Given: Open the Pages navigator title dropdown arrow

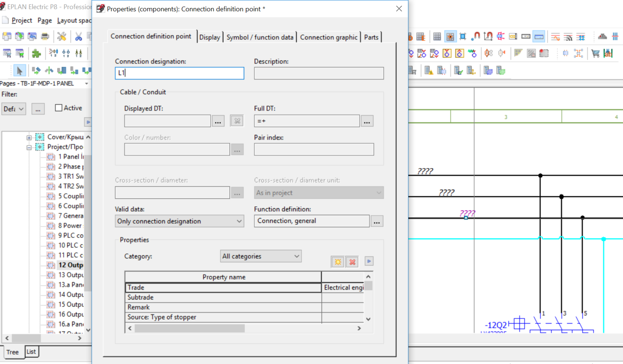Looking at the screenshot, I should tap(86, 83).
